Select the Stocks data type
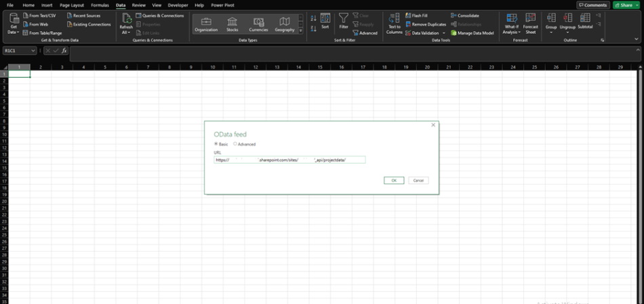The width and height of the screenshot is (644, 304). [x=232, y=24]
